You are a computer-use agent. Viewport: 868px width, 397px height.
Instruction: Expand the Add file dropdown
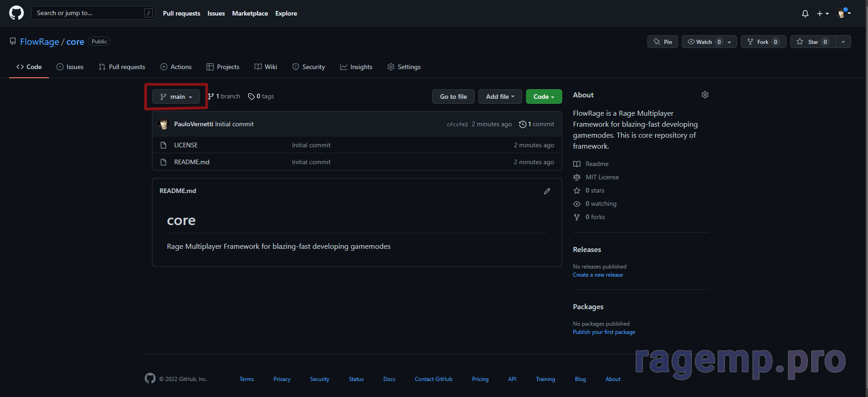(500, 97)
